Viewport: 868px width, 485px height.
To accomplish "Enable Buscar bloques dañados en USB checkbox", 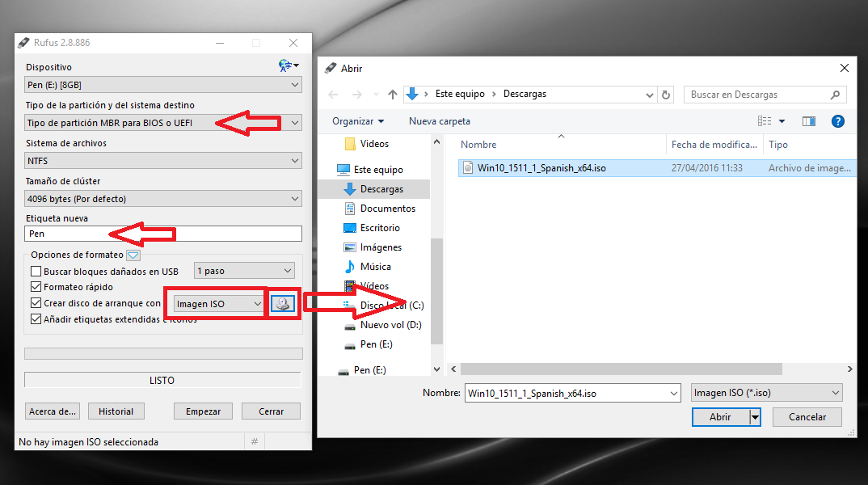I will [x=36, y=272].
